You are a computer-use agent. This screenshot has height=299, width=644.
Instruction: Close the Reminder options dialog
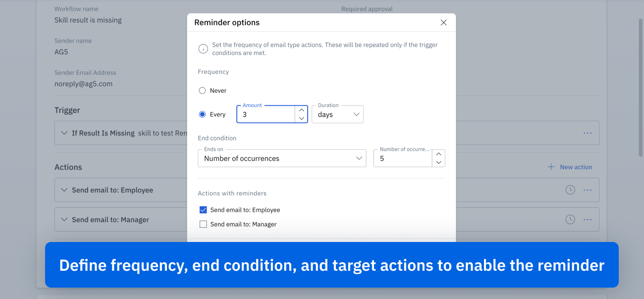443,22
